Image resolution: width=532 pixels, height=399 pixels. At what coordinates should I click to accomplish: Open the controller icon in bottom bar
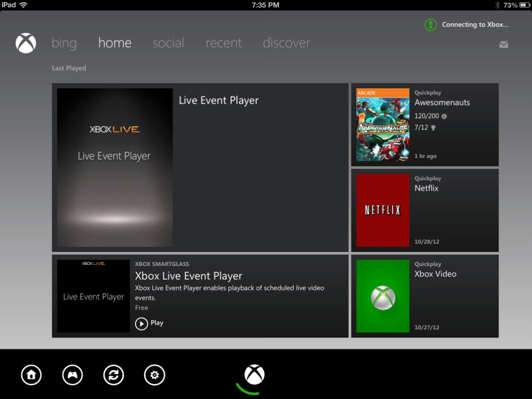pos(72,375)
